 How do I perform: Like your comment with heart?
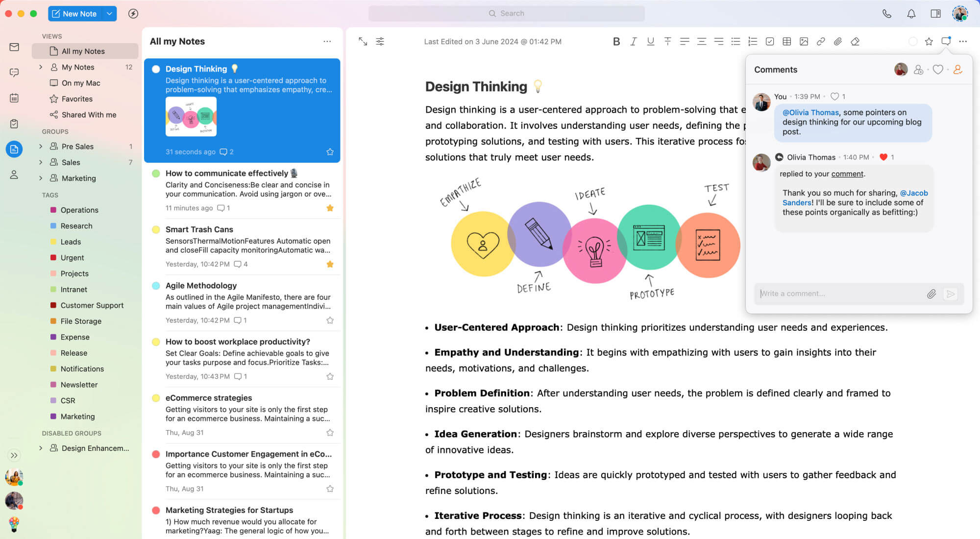point(834,97)
